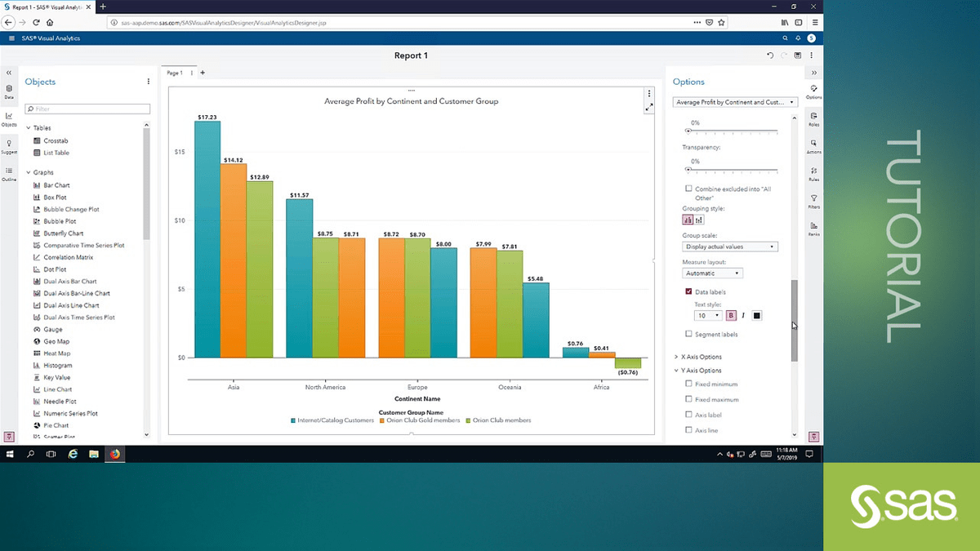Screen dimensions: 980x551
Task: Open the Measure layout dropdown
Action: click(x=713, y=273)
